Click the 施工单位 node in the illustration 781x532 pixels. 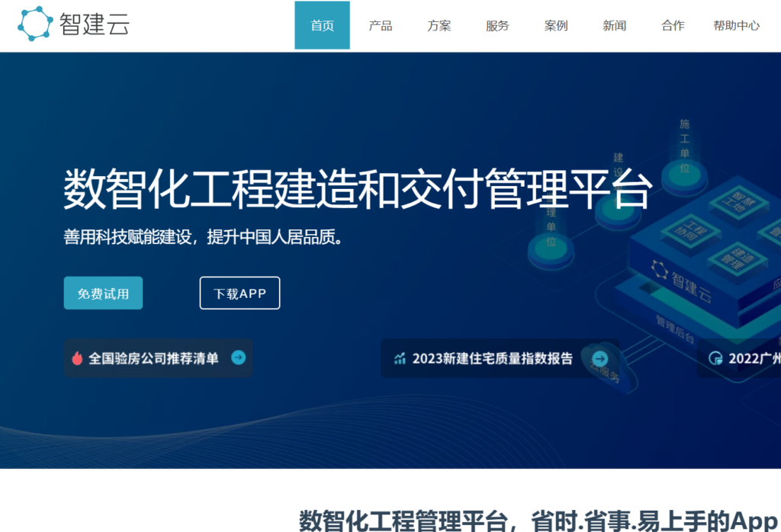tap(683, 169)
